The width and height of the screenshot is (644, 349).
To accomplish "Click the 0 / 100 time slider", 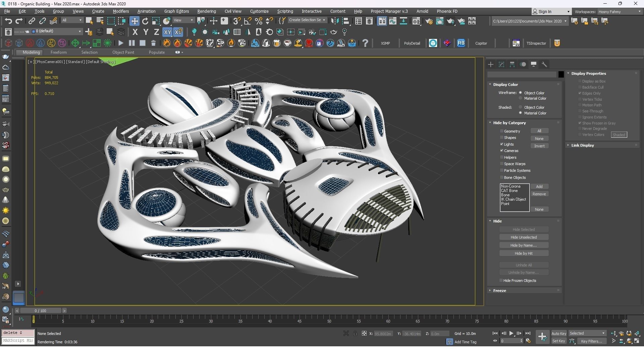I will pyautogui.click(x=41, y=311).
